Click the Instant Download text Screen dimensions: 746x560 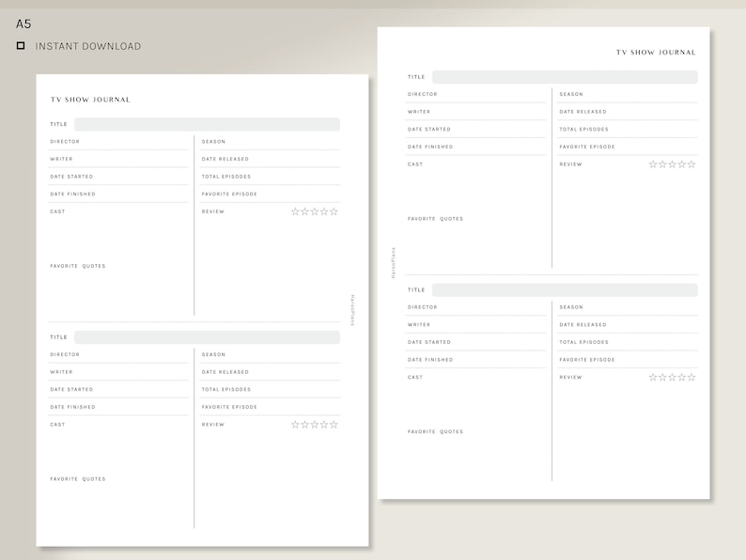coord(88,46)
